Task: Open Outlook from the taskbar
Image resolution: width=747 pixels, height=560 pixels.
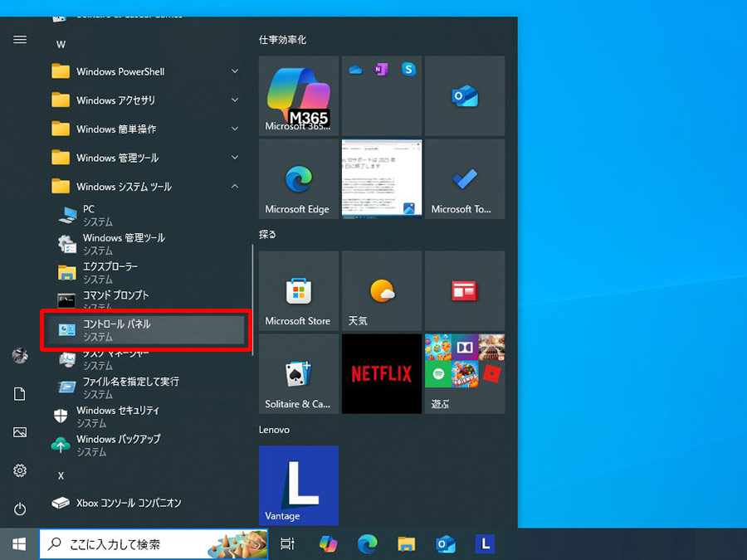Action: click(446, 543)
